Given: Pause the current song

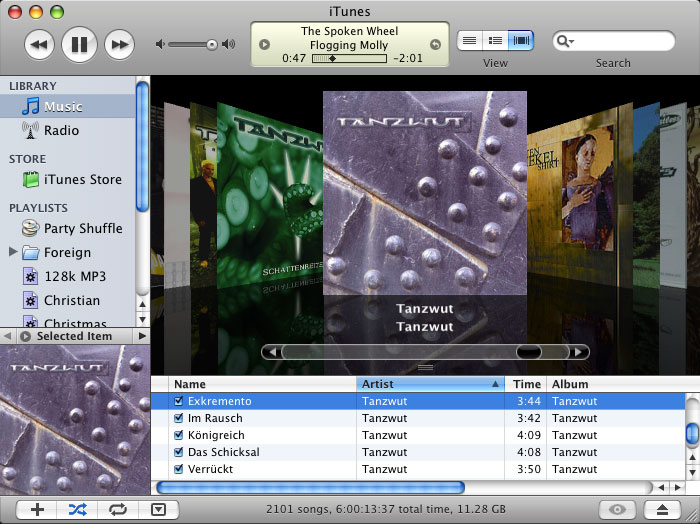Looking at the screenshot, I should coord(79,44).
